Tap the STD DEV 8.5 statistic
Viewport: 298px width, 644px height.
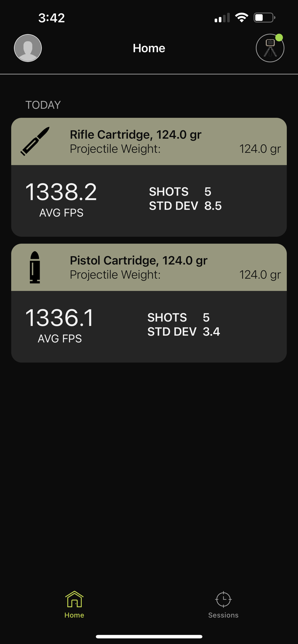pos(185,206)
